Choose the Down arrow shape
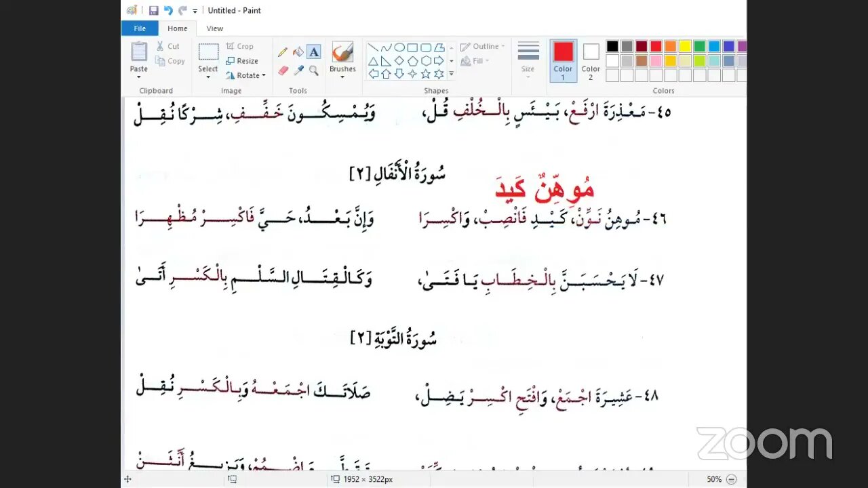 click(x=399, y=74)
